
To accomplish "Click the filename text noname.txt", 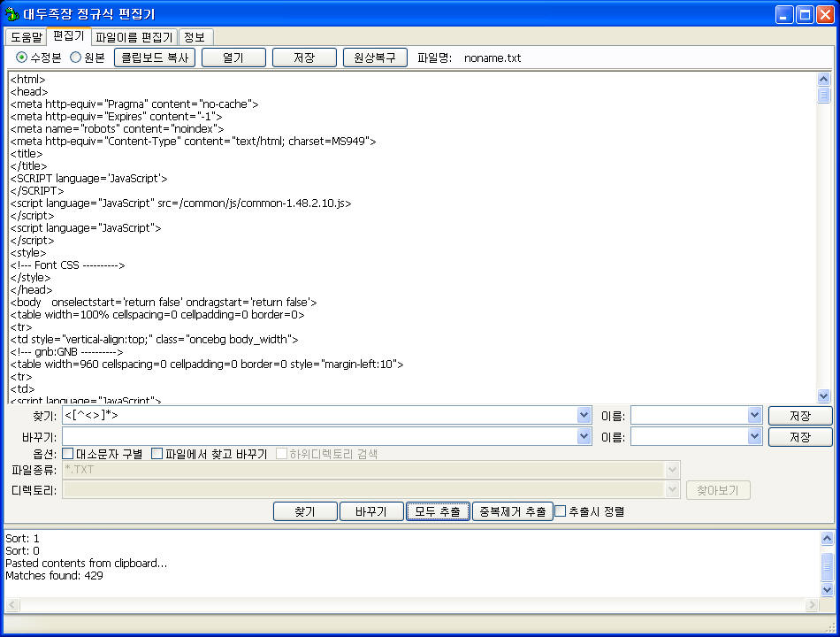I will [x=493, y=58].
